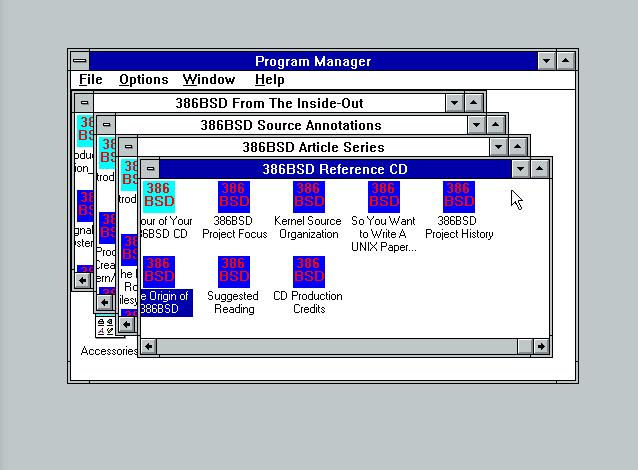
Task: Open The Origin of 386BSD icon
Action: pyautogui.click(x=159, y=272)
